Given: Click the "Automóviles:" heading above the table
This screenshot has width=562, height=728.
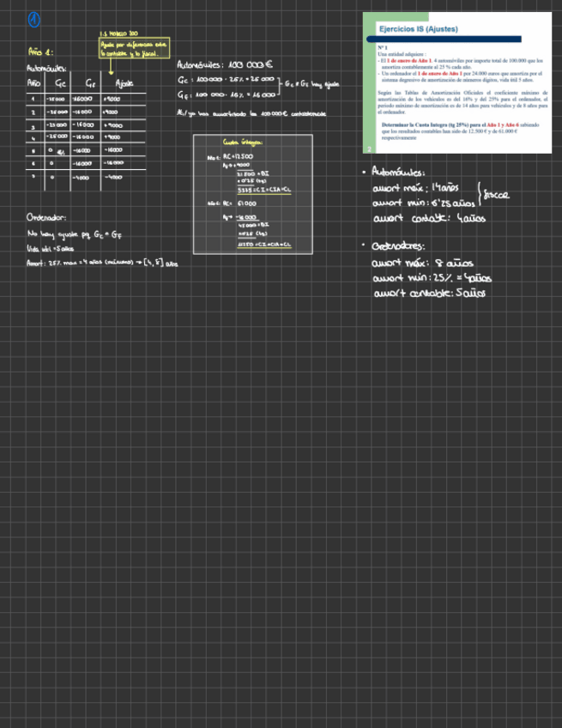Looking at the screenshot, I should pyautogui.click(x=46, y=69).
